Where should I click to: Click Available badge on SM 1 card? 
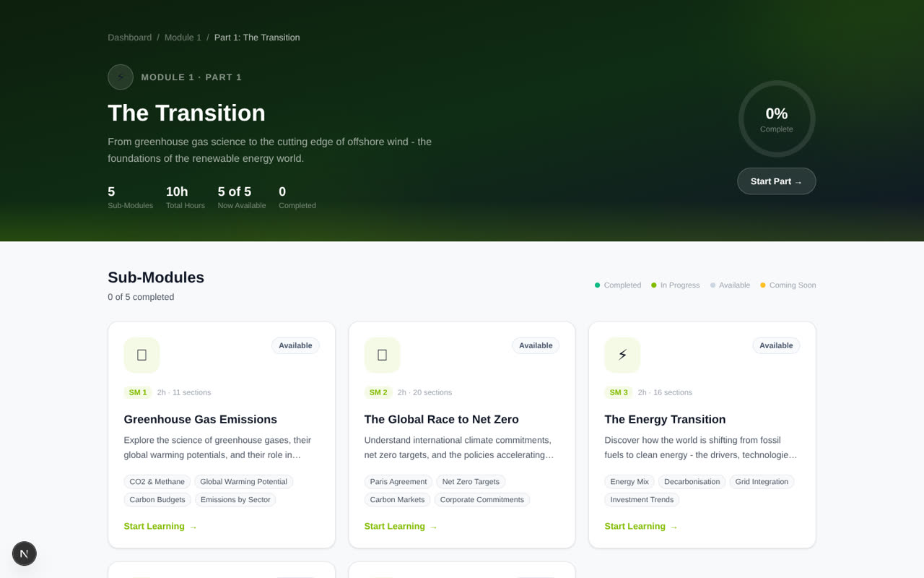point(295,345)
